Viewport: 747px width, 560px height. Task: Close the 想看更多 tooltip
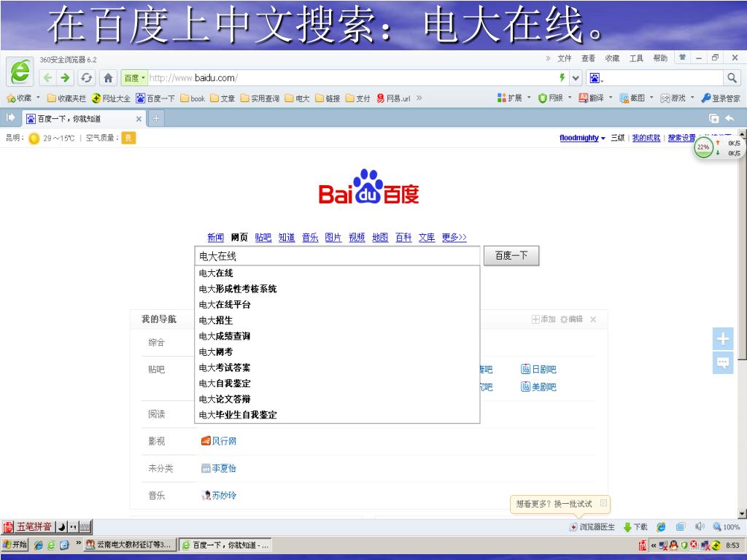(x=603, y=502)
